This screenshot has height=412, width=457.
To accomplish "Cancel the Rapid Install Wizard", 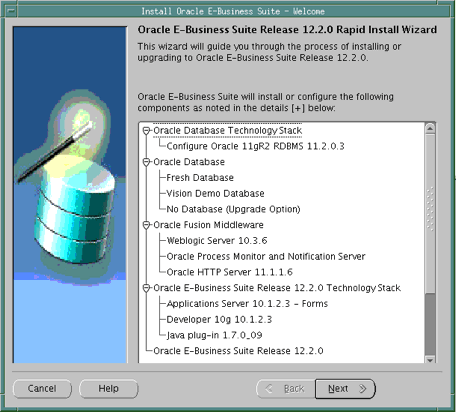I will click(x=42, y=389).
